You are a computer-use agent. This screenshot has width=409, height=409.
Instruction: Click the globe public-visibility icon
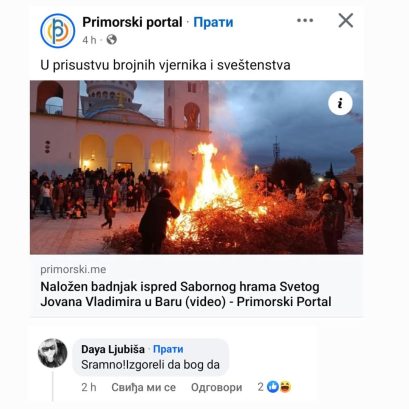coord(112,40)
